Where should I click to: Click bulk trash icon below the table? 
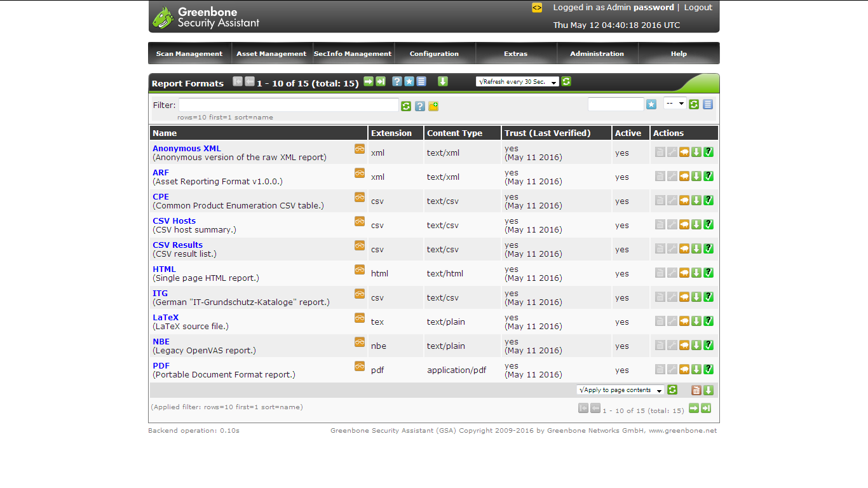click(696, 390)
